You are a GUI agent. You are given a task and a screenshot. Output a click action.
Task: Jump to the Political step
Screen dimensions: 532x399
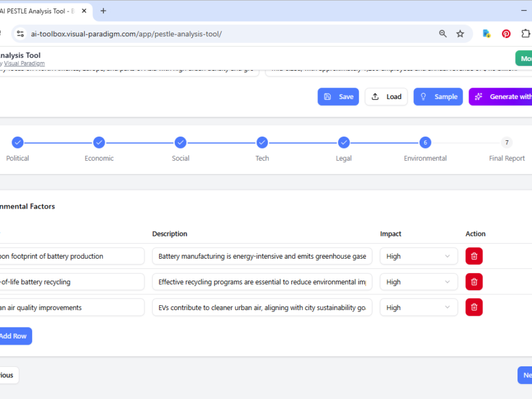pos(18,142)
